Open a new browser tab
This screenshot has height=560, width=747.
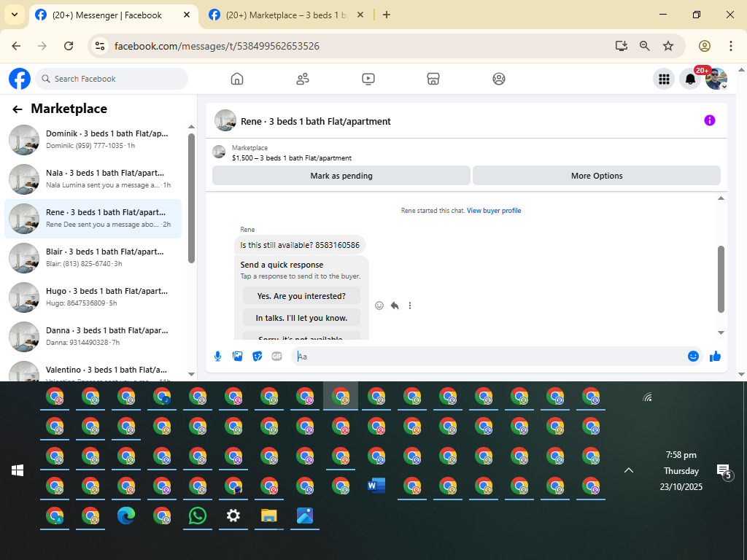coord(387,15)
